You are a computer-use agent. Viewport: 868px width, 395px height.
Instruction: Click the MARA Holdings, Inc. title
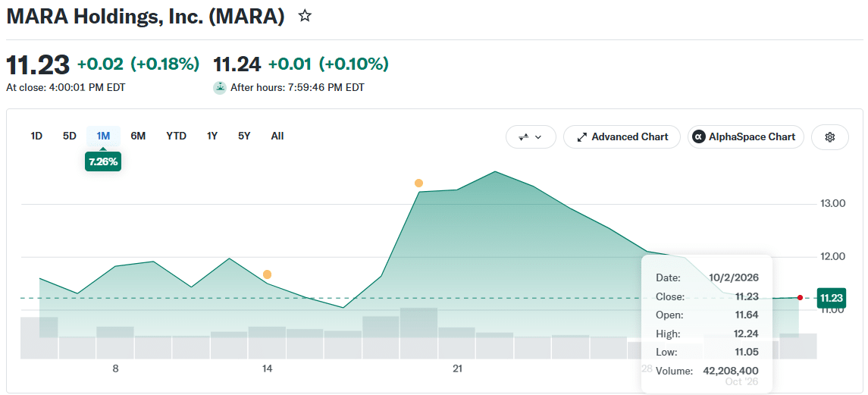[x=145, y=17]
